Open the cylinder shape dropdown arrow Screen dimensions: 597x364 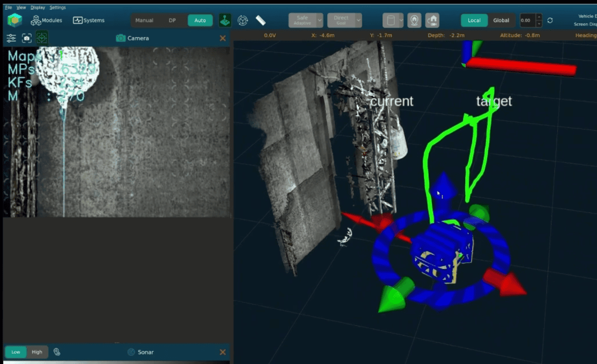click(x=401, y=21)
